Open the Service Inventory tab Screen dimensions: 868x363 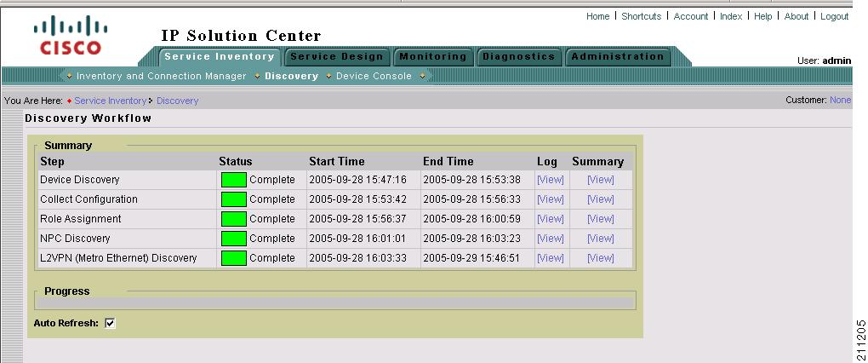(x=220, y=56)
